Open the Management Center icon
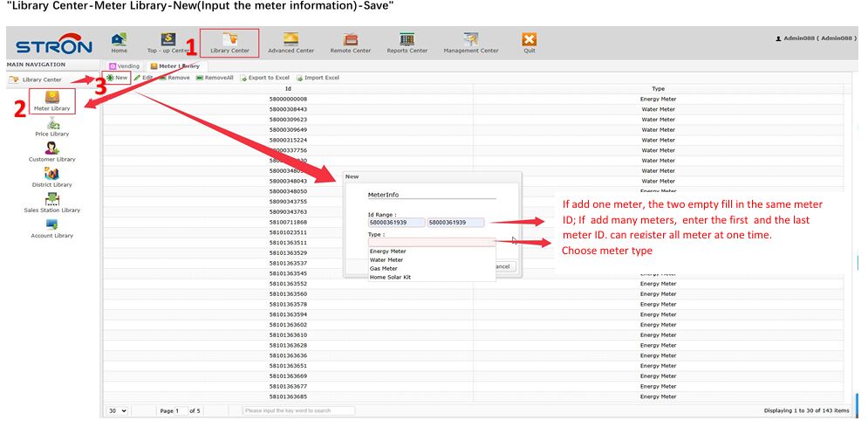 (471, 42)
